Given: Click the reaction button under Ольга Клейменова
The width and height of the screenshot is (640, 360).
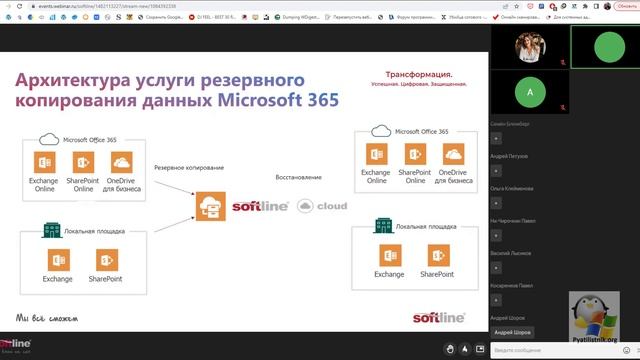Looking at the screenshot, I should (496, 203).
